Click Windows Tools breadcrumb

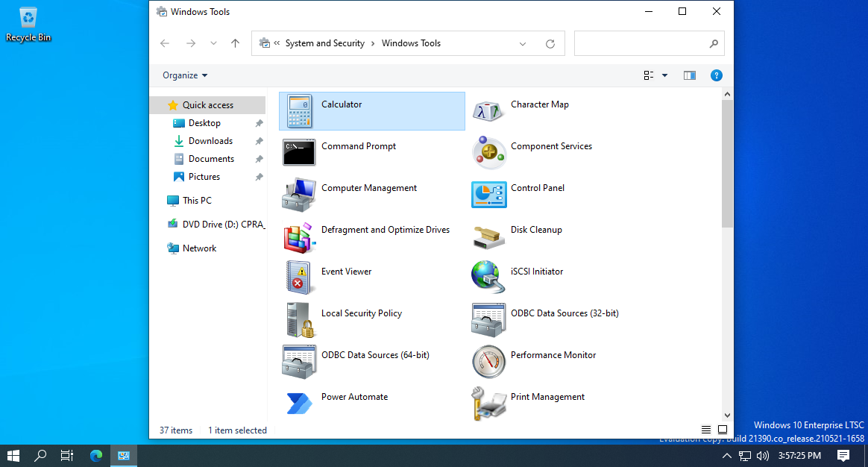pyautogui.click(x=412, y=43)
